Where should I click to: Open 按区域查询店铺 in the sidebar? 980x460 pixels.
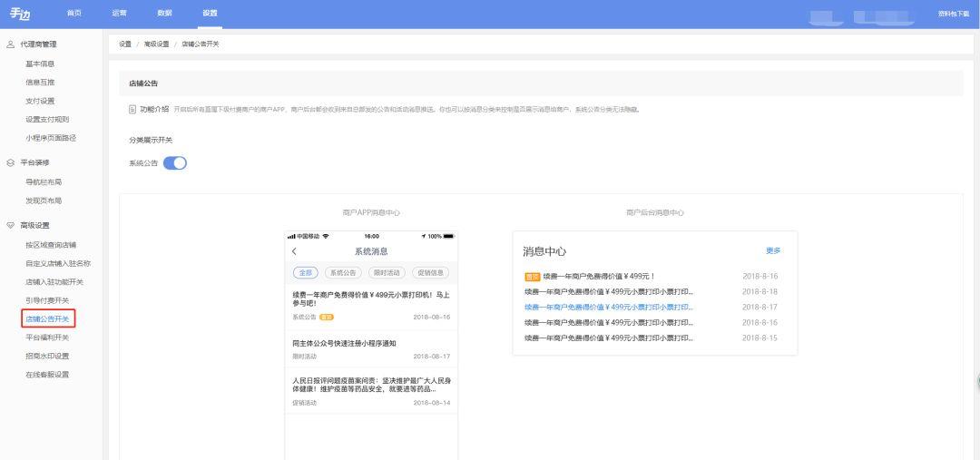(51, 244)
